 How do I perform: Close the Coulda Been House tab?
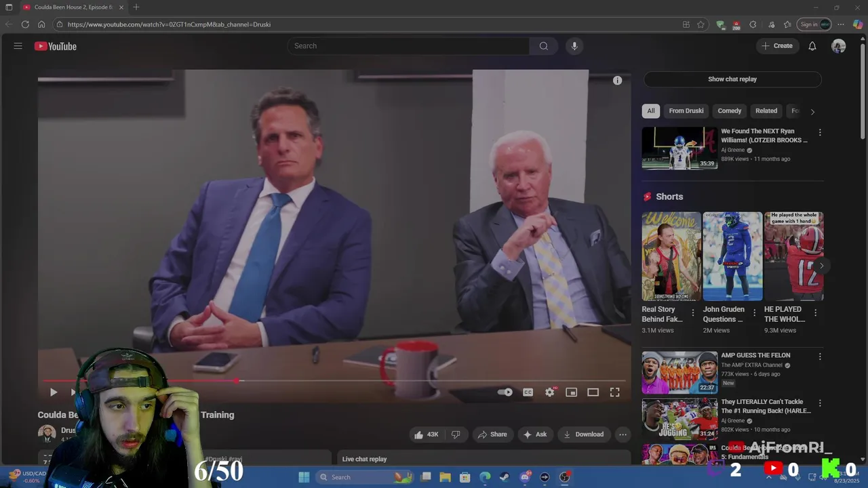tap(121, 7)
